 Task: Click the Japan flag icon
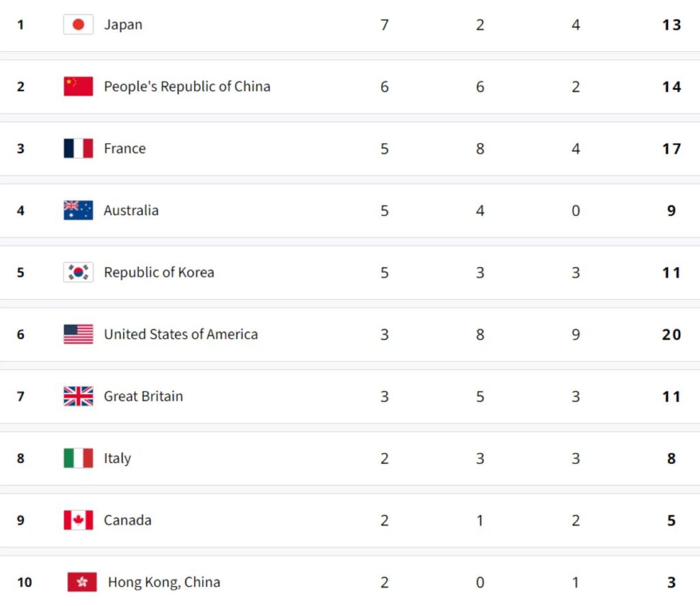click(78, 25)
